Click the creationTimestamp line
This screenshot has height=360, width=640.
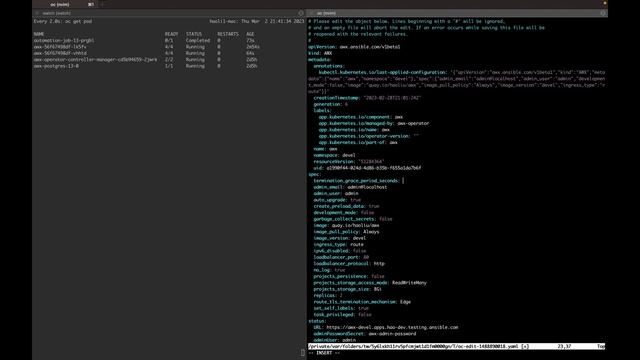point(367,98)
